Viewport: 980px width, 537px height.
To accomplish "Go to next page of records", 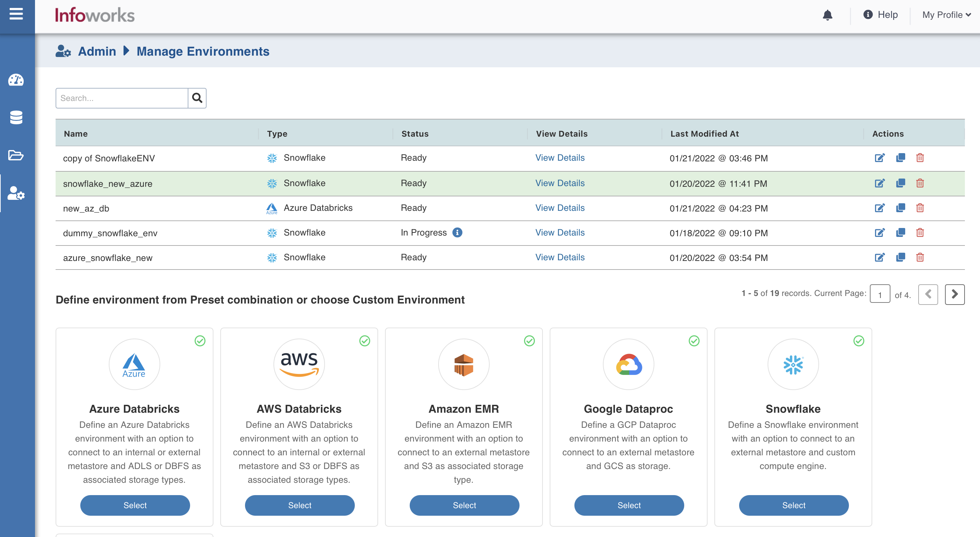I will [955, 295].
